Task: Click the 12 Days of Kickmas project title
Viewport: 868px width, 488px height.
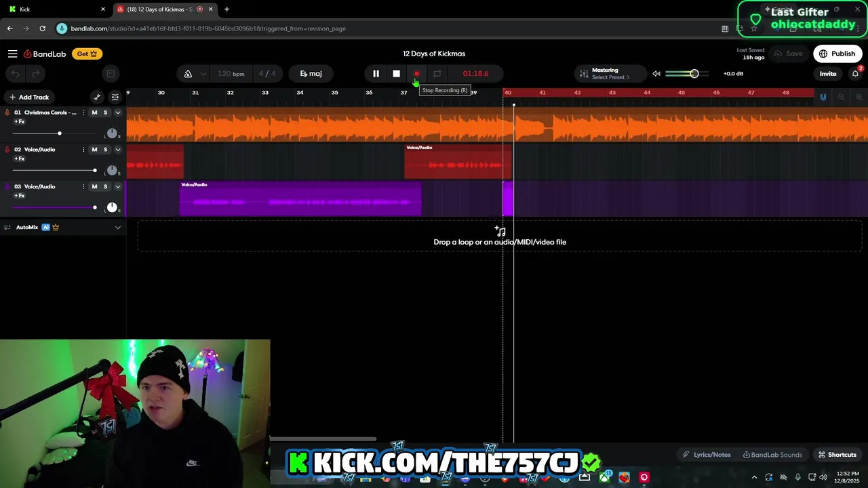Action: 434,54
